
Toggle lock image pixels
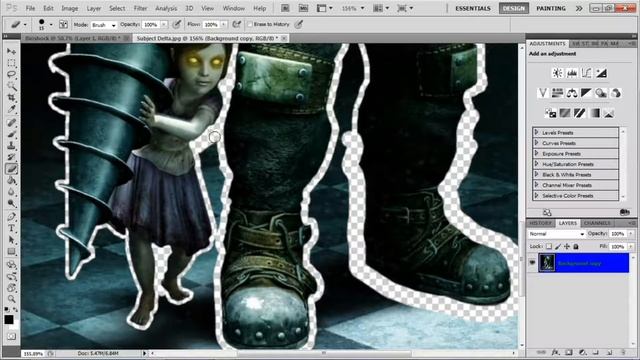(x=558, y=247)
